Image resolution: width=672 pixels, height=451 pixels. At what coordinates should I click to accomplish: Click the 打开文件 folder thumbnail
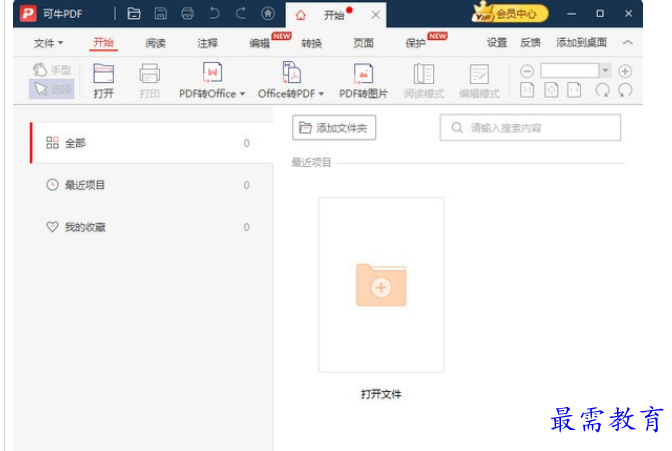(x=381, y=285)
